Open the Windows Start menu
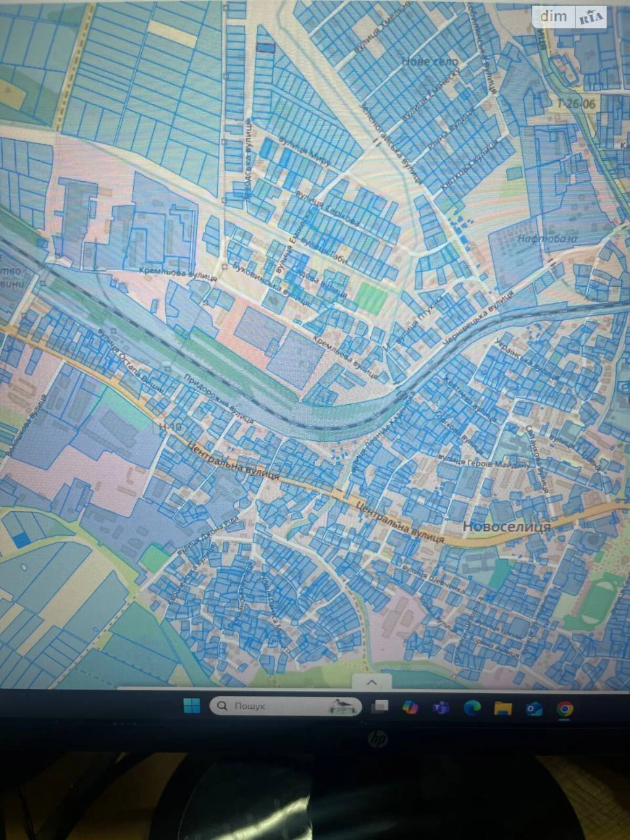Viewport: 630px width, 840px height. 192,706
